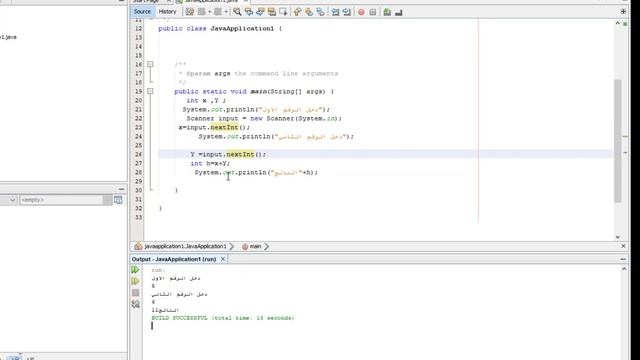
Task: Click the Shift Line Left icon
Action: pos(335,12)
